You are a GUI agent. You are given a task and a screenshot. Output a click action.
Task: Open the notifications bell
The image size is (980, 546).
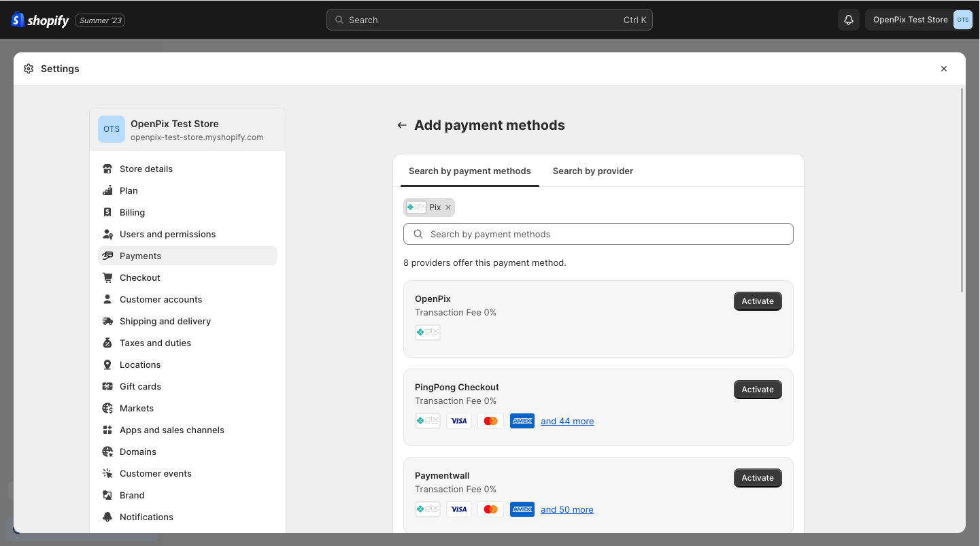[x=848, y=20]
